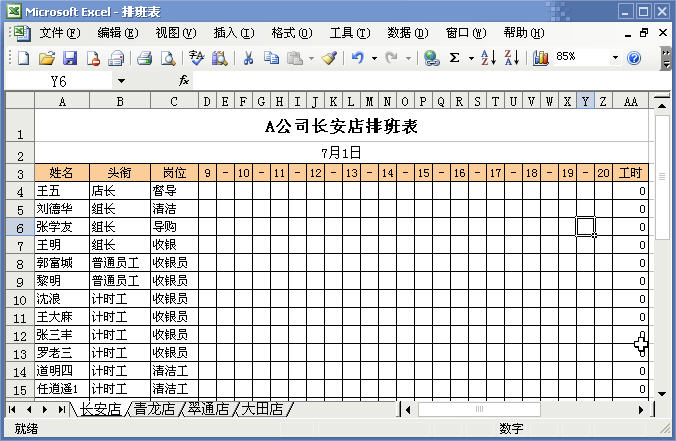Expand the toolbar options chevron
This screenshot has width=676, height=441.
point(666,59)
